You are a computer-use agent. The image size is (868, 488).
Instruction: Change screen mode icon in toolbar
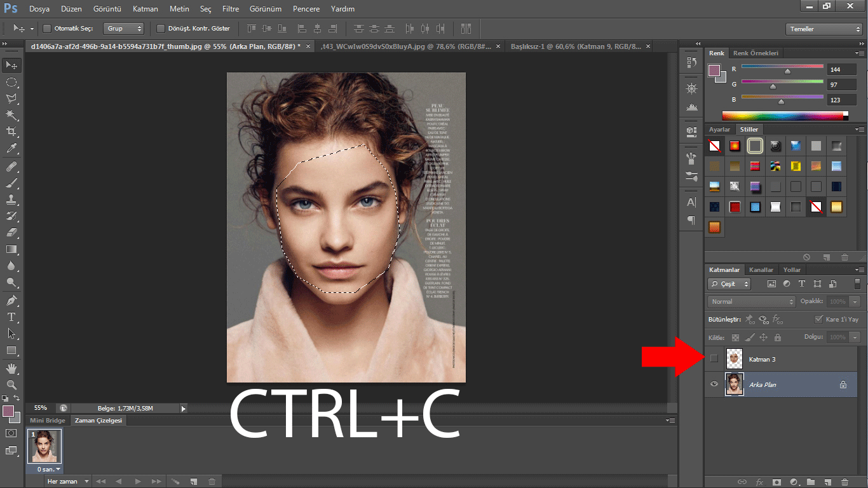(11, 451)
